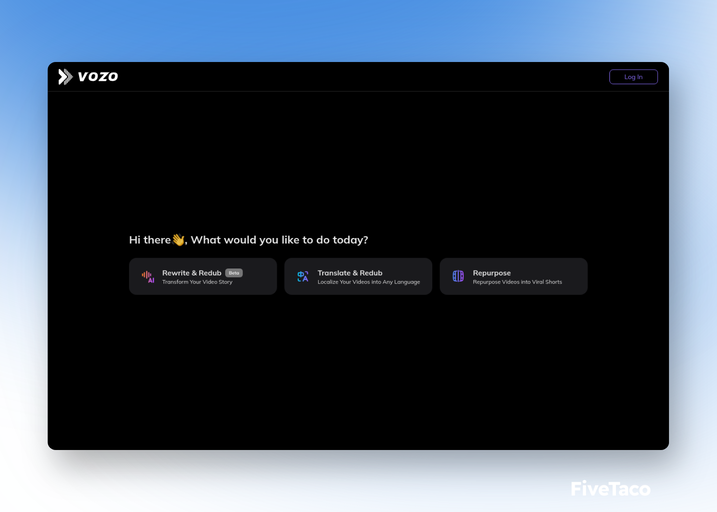Image resolution: width=717 pixels, height=512 pixels.
Task: Click 'What would you like to do today?' heading
Action: point(279,240)
